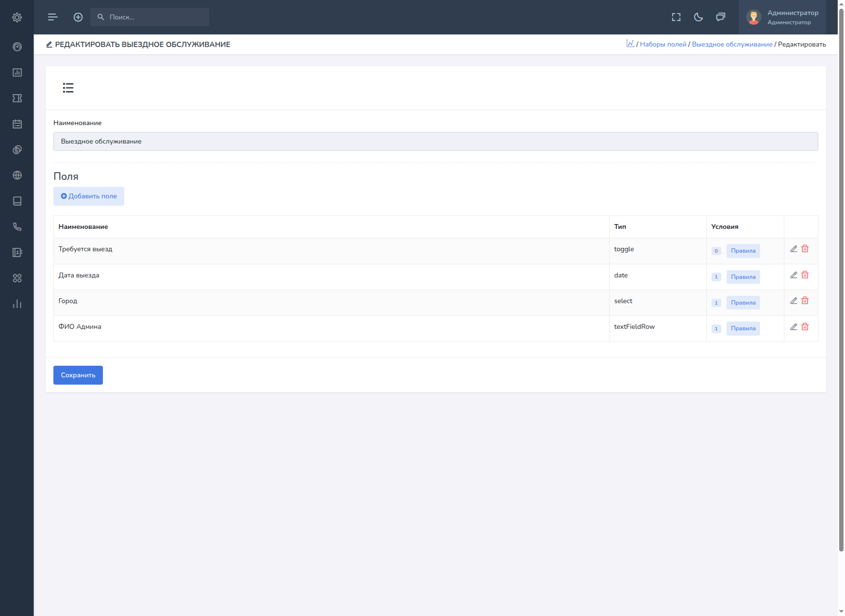Save changes with Сохранить button
This screenshot has width=845, height=616.
pyautogui.click(x=78, y=375)
